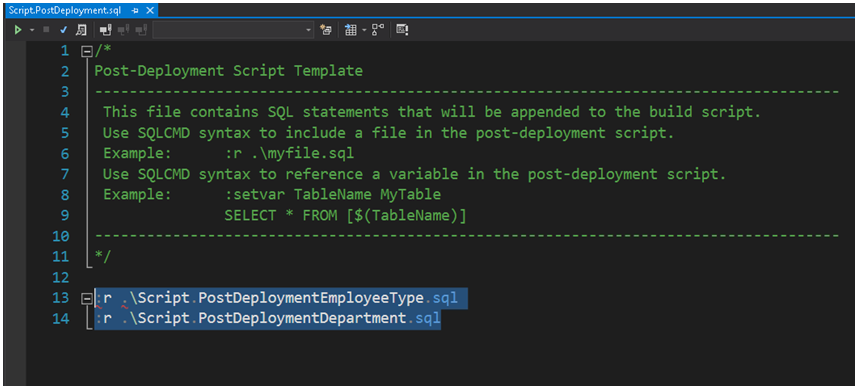Click the PostDeploymentDepartment line in the editor

267,319
